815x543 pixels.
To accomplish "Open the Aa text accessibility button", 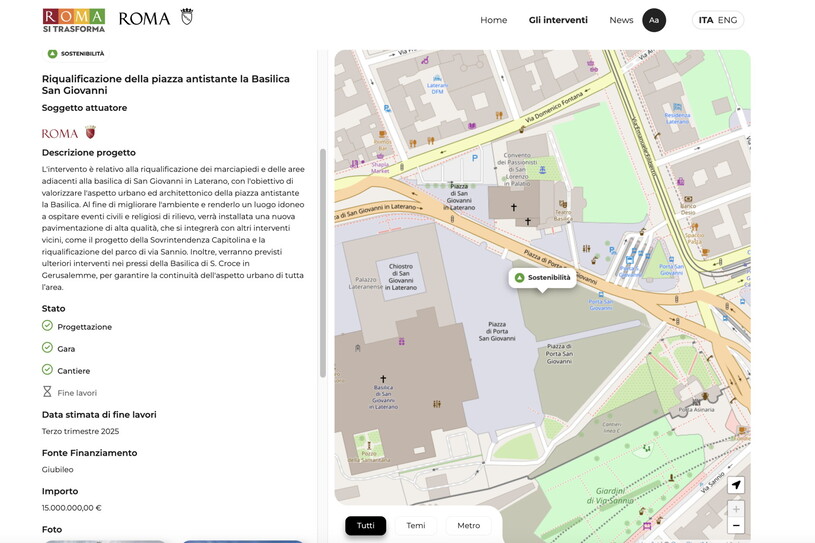I will [x=654, y=20].
